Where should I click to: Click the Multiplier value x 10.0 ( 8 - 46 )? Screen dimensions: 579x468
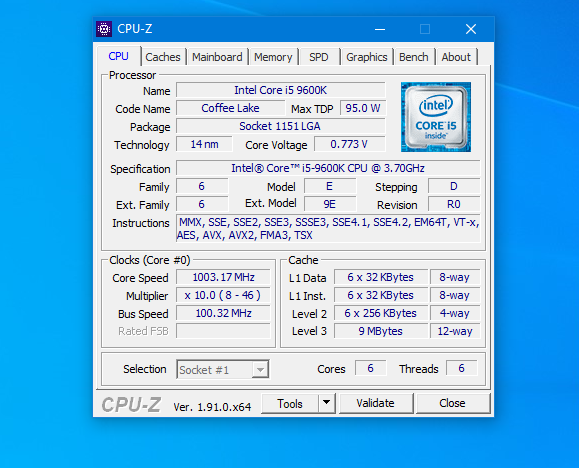click(223, 295)
